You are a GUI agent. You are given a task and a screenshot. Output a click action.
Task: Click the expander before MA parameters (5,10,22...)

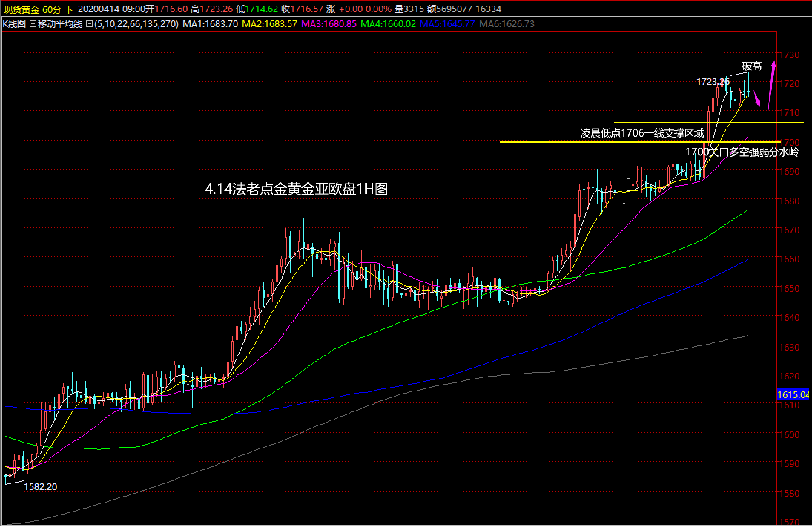tap(89, 24)
